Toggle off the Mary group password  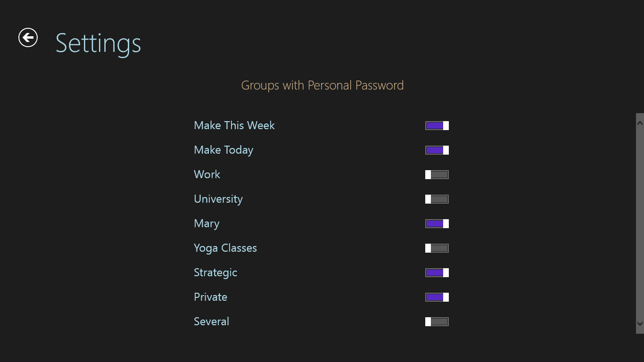pyautogui.click(x=437, y=223)
